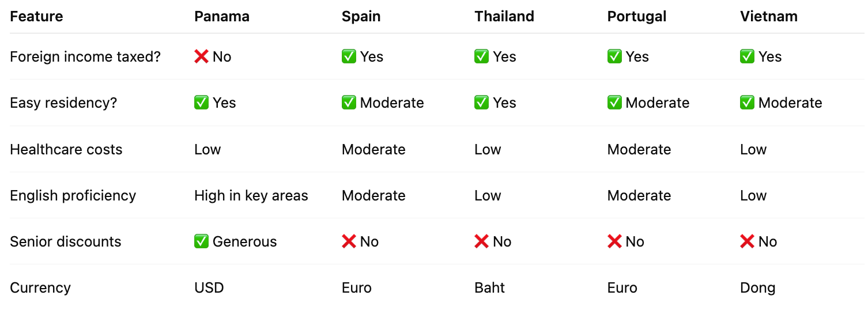Image resolution: width=868 pixels, height=318 pixels.
Task: Click the green check beside Portugal's Moderate residency
Action: point(614,103)
